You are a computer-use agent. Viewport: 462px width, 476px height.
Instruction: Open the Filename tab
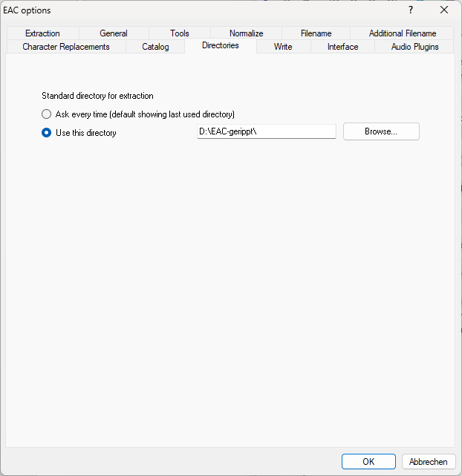click(316, 33)
